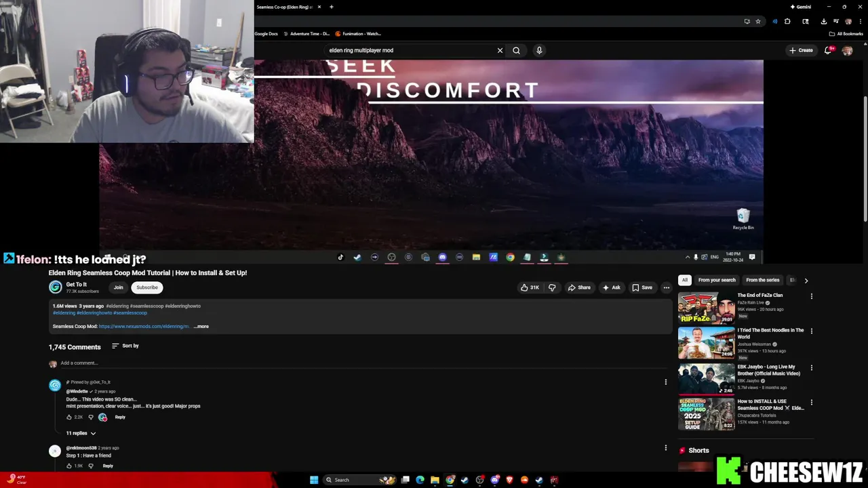Open the Best Noodles in the World thumbnail
The height and width of the screenshot is (488, 868).
(x=706, y=343)
